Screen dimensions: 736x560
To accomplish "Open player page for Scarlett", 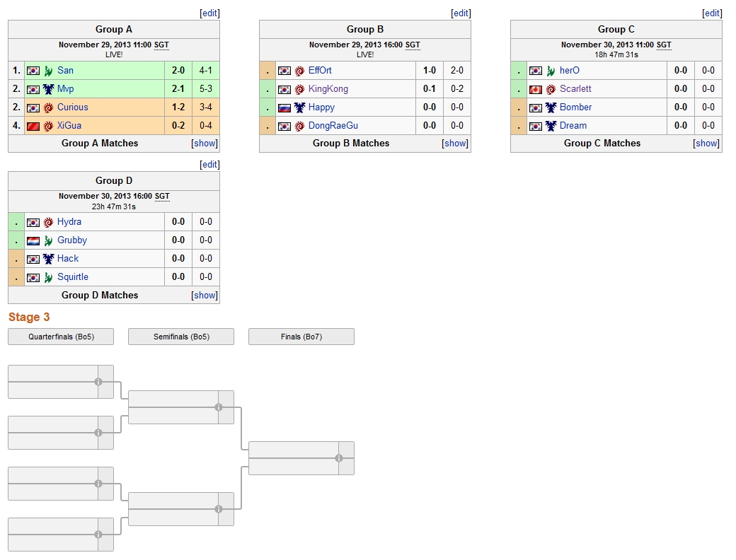I will point(575,89).
